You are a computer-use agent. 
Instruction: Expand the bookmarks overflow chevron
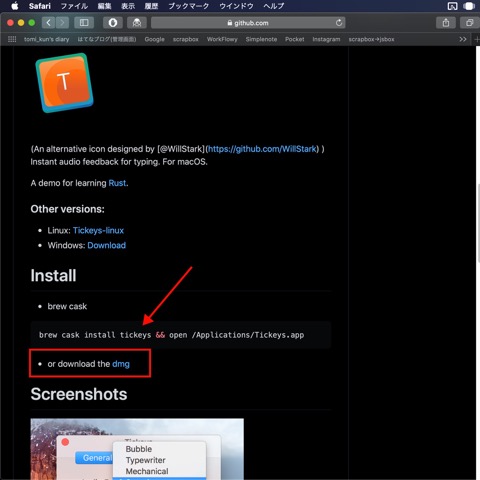pos(462,39)
